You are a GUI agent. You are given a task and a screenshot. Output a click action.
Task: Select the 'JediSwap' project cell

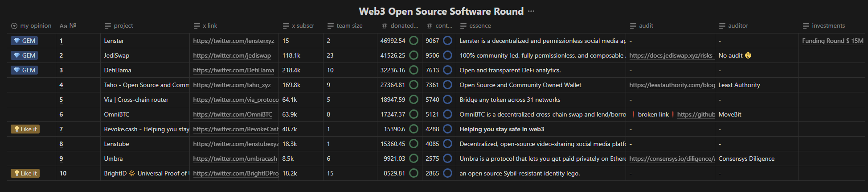[x=145, y=55]
